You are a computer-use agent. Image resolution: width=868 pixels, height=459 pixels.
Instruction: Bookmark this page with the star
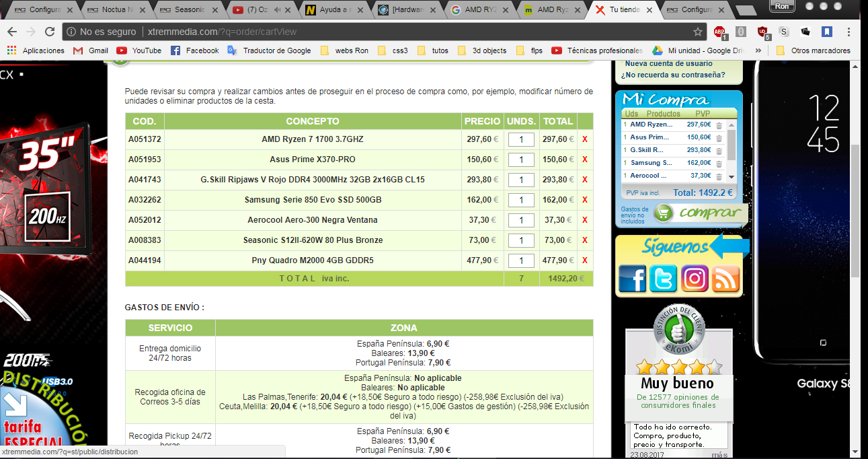click(698, 32)
